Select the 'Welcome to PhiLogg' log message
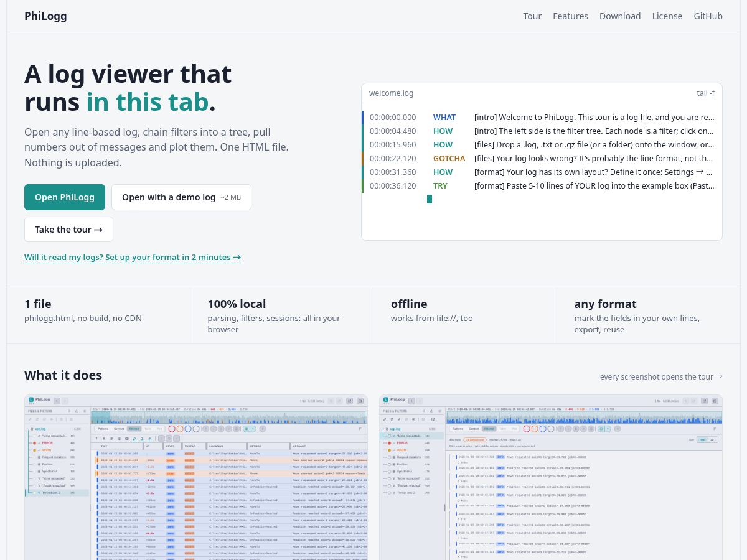 click(594, 118)
